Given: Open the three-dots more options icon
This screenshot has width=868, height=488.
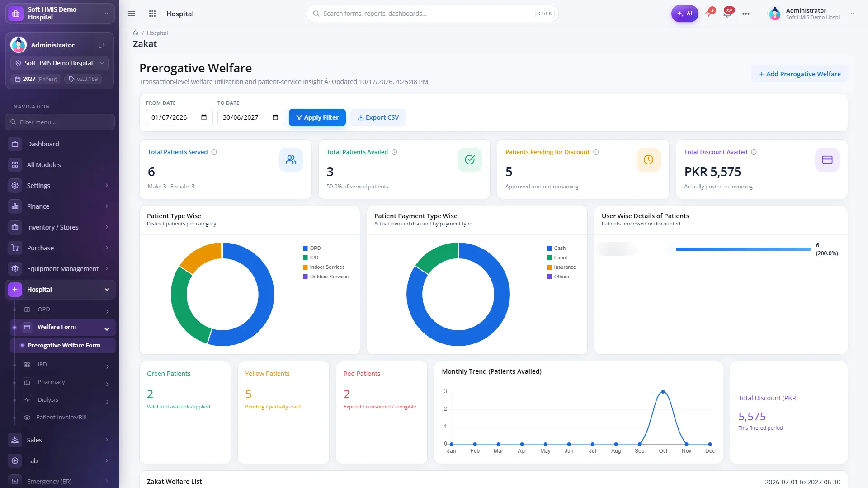Looking at the screenshot, I should pos(746,14).
